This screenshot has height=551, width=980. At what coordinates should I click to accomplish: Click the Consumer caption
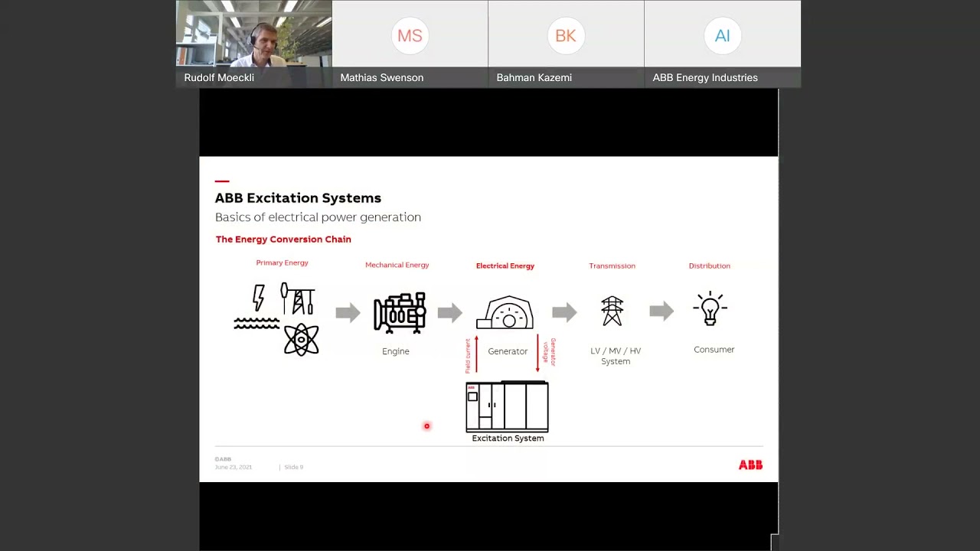click(714, 350)
